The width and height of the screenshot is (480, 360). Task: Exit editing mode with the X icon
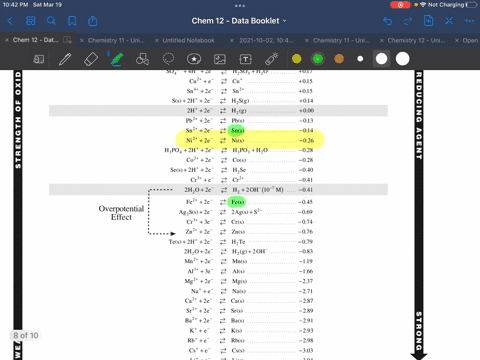449,21
